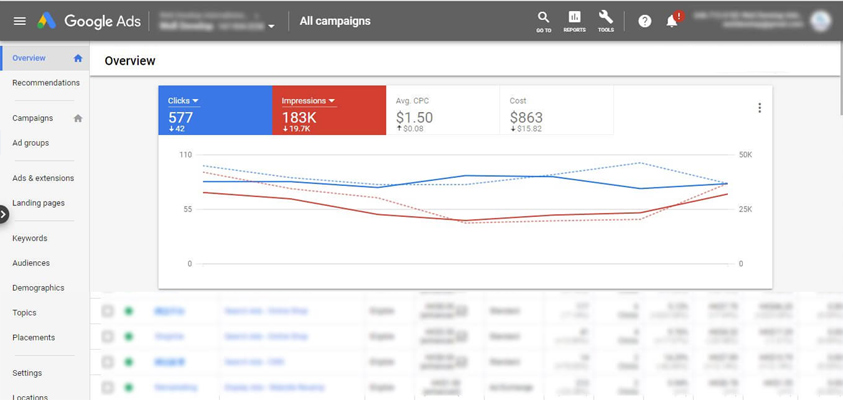This screenshot has width=843, height=400.
Task: Expand the Clicks metric dropdown
Action: pyautogui.click(x=196, y=101)
